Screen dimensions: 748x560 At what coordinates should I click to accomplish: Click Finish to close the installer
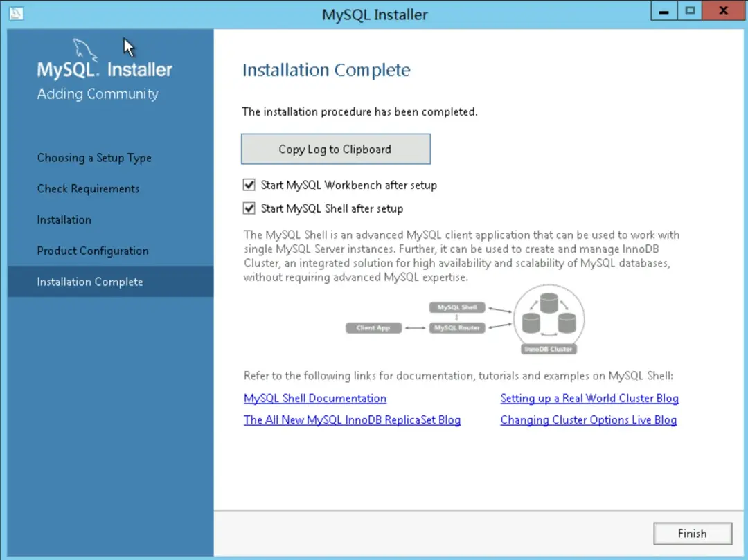click(x=693, y=533)
